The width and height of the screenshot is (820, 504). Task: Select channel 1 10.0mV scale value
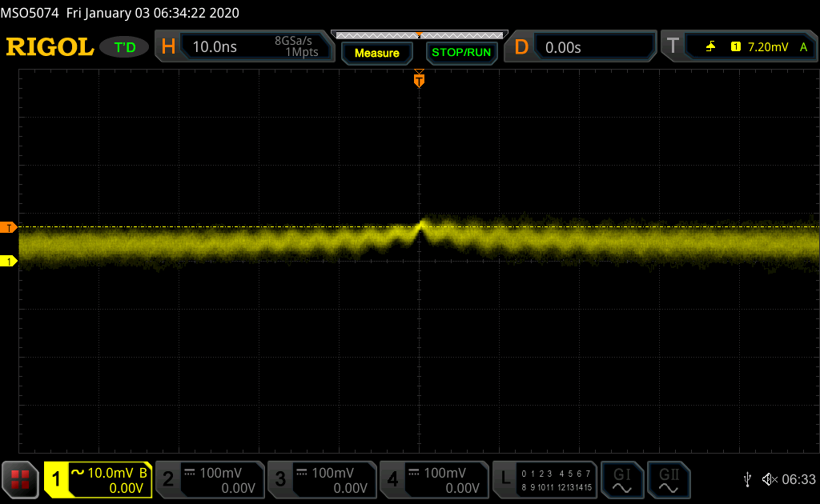(111, 473)
